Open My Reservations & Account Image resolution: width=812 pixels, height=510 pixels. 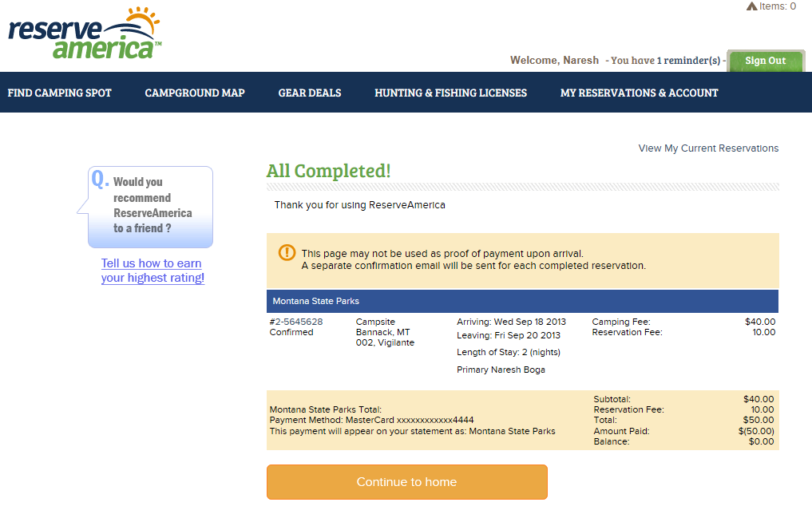click(x=639, y=93)
